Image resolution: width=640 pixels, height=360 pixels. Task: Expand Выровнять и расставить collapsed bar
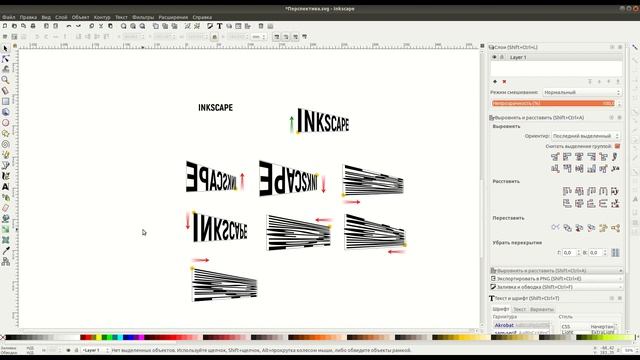tap(556, 271)
